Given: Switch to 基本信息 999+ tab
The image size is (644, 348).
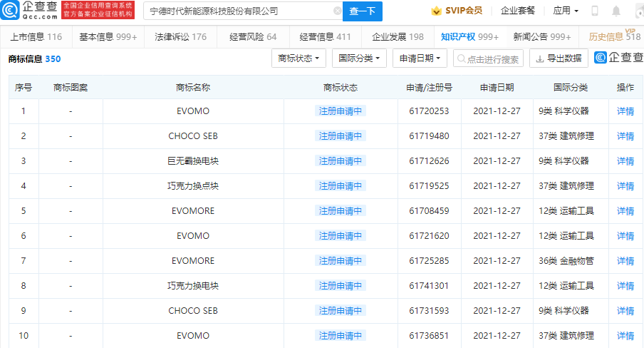Looking at the screenshot, I should pos(108,36).
